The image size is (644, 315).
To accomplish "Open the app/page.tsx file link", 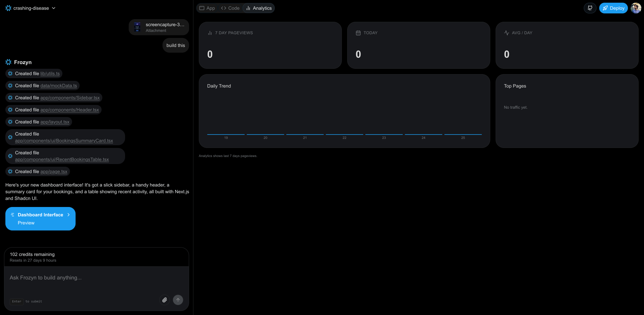I will (54, 171).
